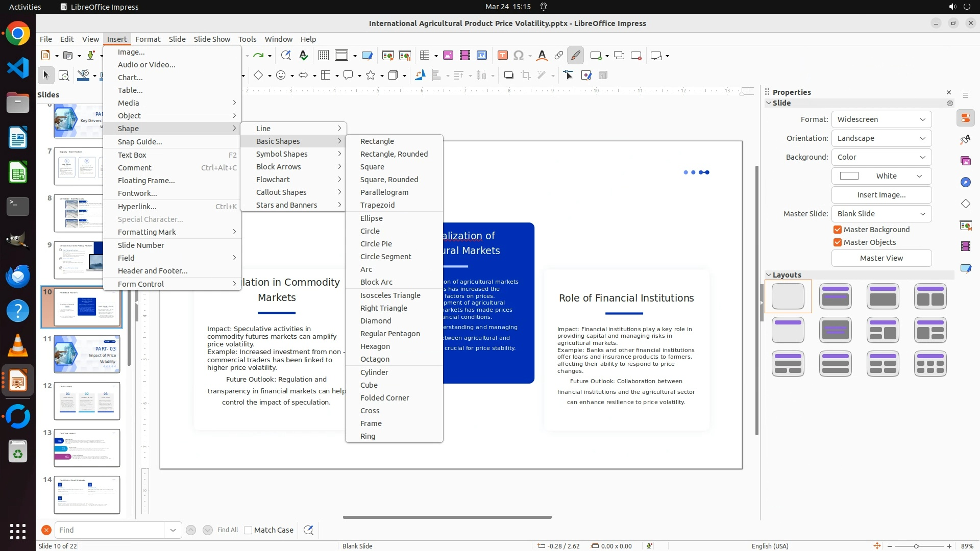Screen dimensions: 980x551
Task: Enable the Match Case checkbox
Action: pos(248,530)
